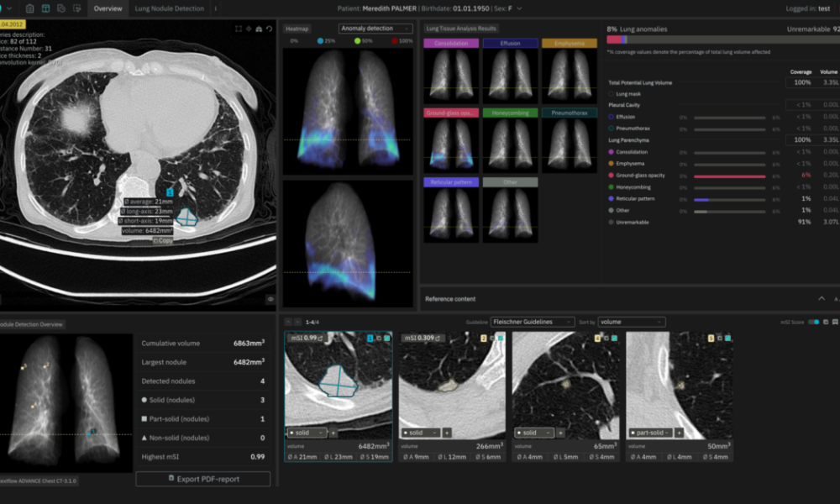Image resolution: width=840 pixels, height=504 pixels.
Task: Click the selection rectangle tool in CT viewer
Action: point(239,29)
